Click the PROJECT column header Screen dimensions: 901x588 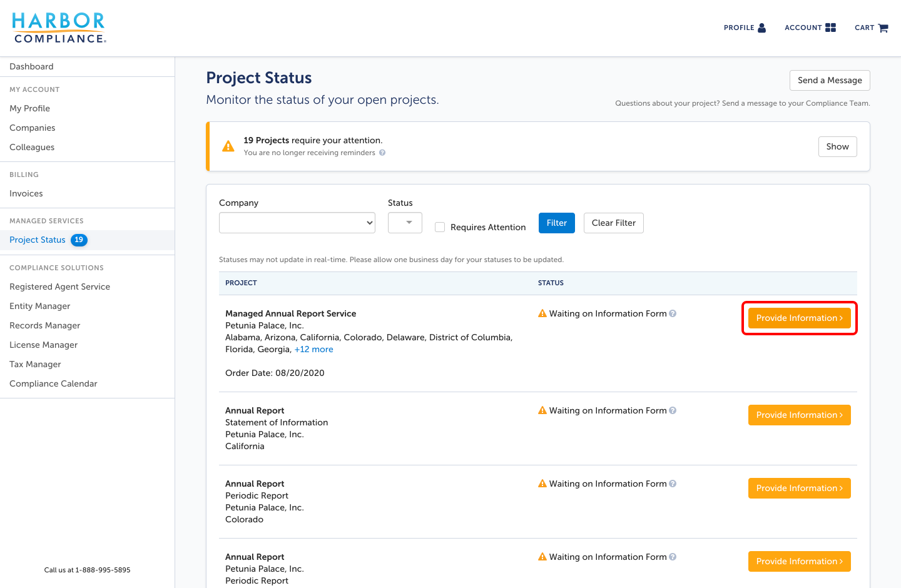241,283
